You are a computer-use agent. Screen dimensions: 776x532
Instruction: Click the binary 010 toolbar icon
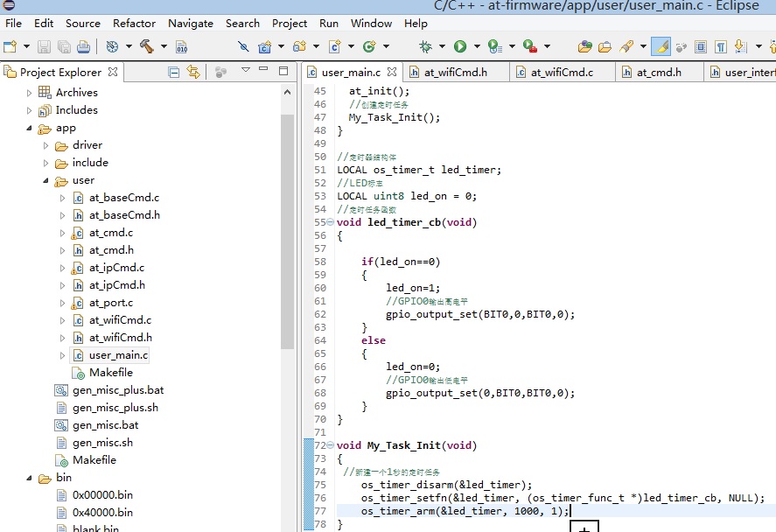pos(182,46)
